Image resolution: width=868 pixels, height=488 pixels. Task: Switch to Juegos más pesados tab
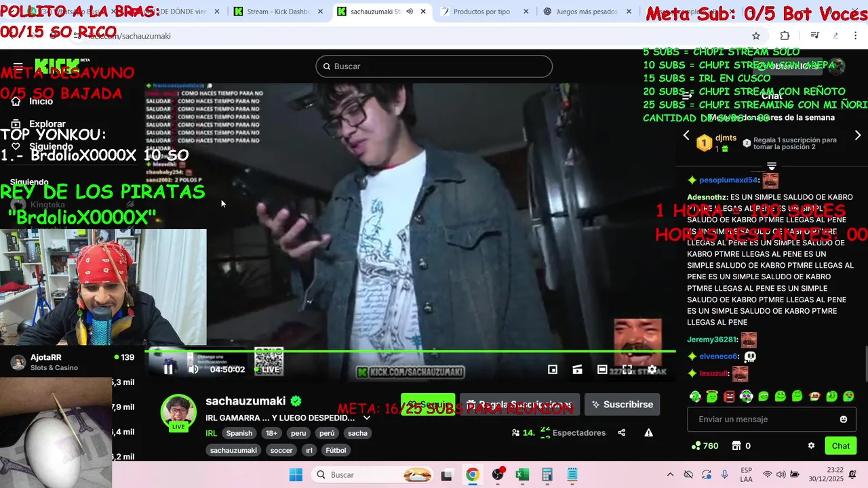tap(586, 12)
